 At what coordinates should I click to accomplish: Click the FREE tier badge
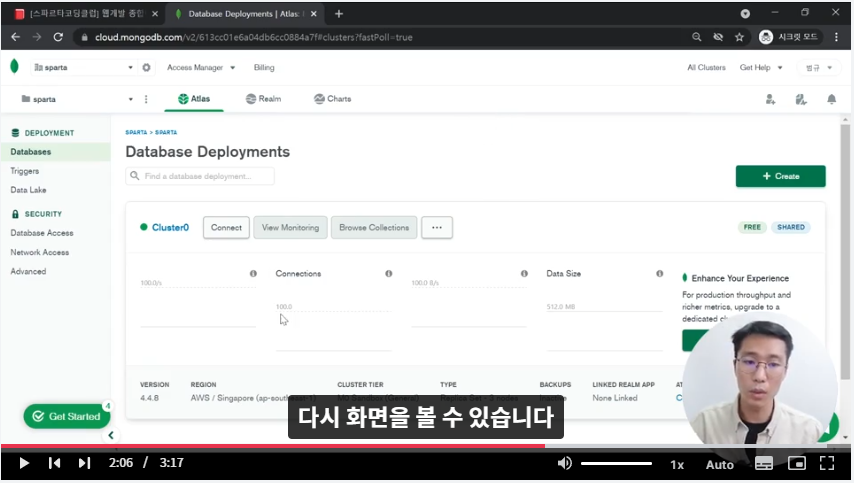pyautogui.click(x=752, y=227)
